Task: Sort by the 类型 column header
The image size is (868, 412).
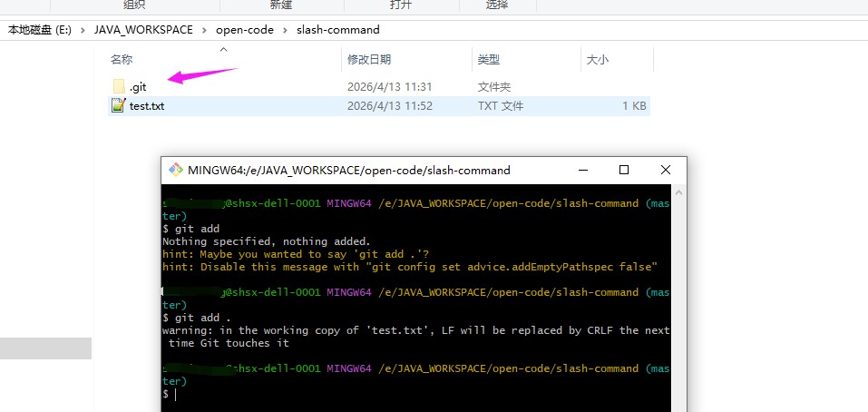Action: (x=489, y=59)
